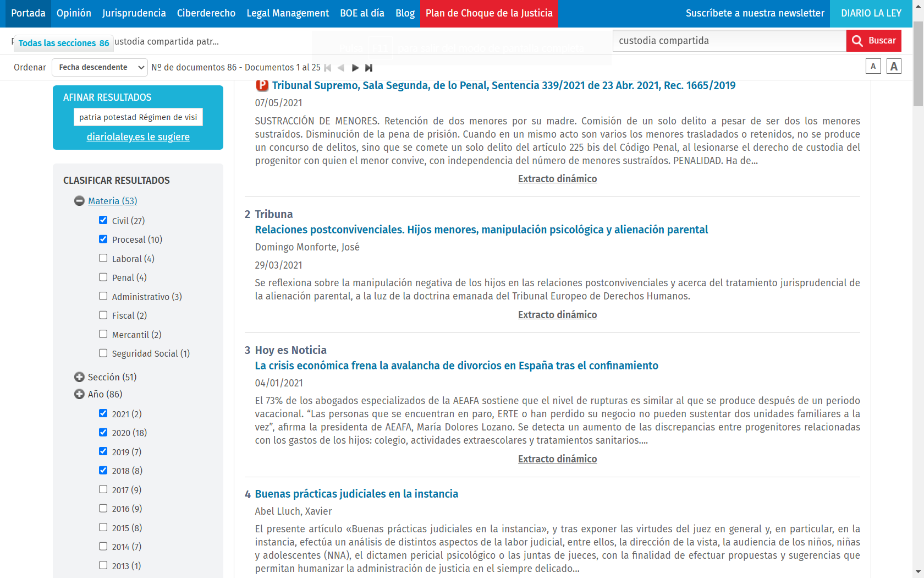Check the Seguridad Social (1) filter
Viewport: 924px width, 578px height.
[103, 353]
